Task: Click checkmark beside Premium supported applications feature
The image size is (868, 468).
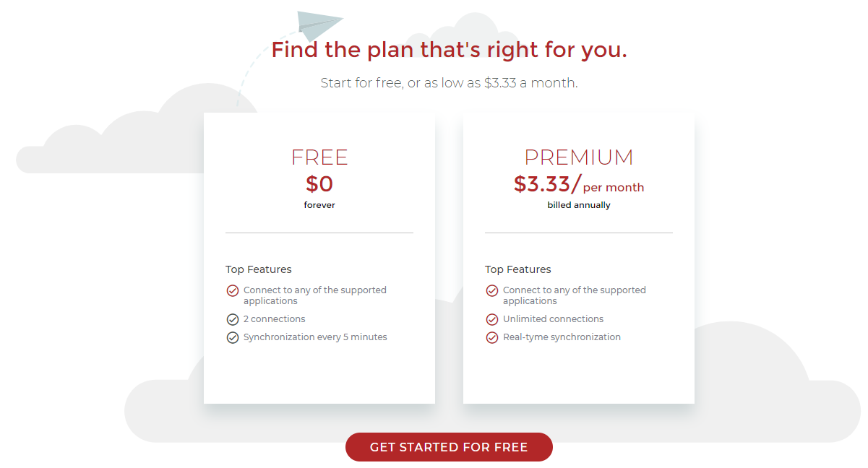Action: tap(492, 290)
